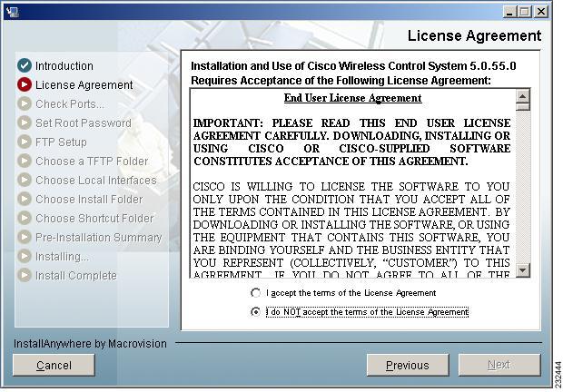The width and height of the screenshot is (563, 392).
Task: Click the IMPORTANT: PLEASE READ paragraph
Action: [x=351, y=142]
